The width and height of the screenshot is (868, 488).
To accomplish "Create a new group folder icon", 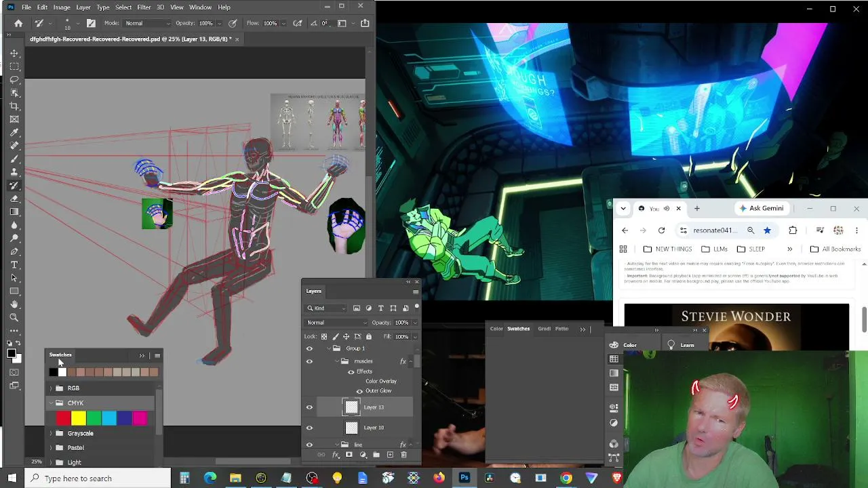I will 376,455.
